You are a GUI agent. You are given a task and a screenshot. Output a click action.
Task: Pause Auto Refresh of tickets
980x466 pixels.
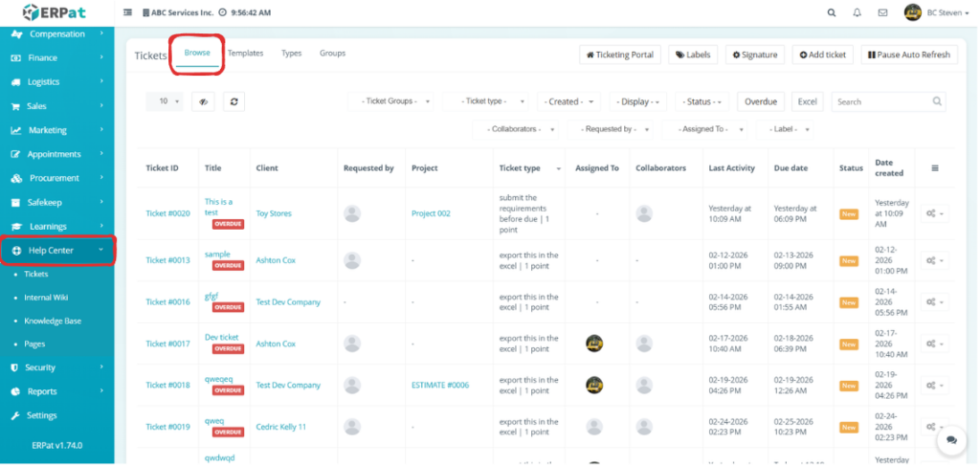[x=909, y=55]
